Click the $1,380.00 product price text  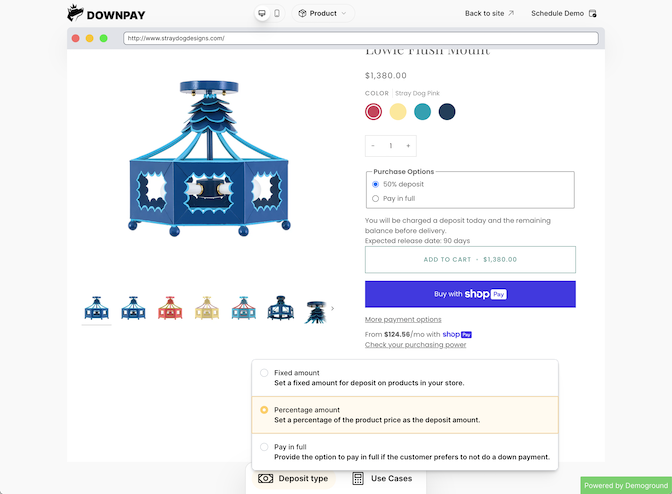386,75
